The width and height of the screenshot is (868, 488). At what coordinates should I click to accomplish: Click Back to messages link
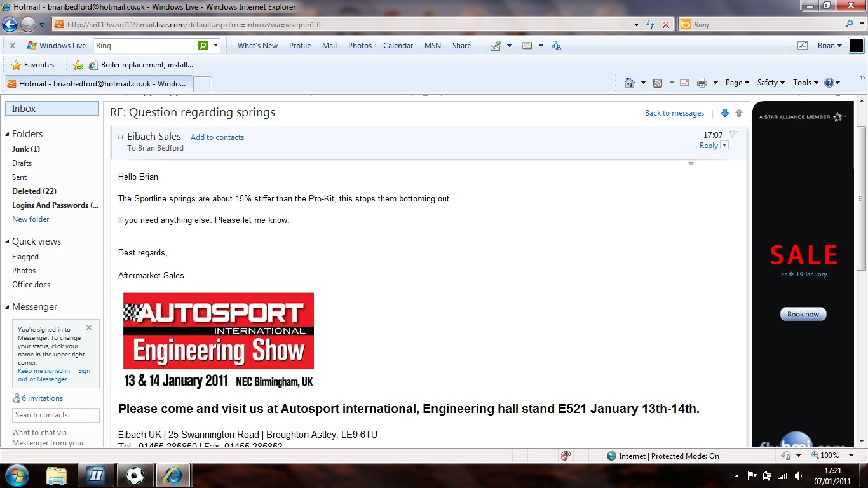[x=674, y=113]
